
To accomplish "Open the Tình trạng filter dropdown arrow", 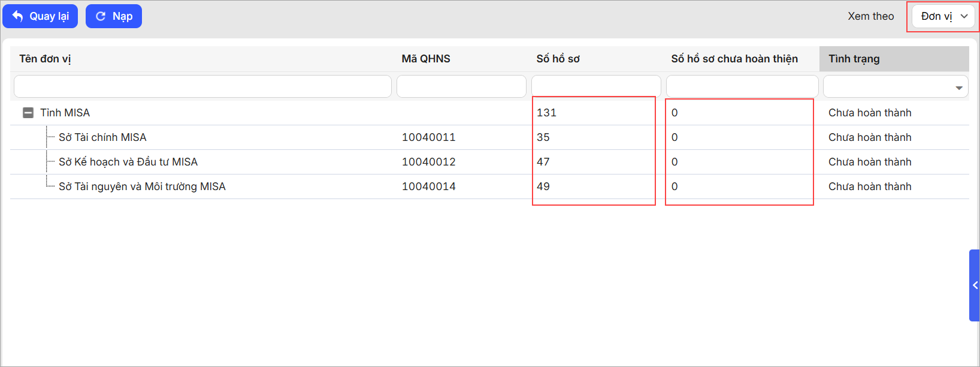I will tap(958, 88).
